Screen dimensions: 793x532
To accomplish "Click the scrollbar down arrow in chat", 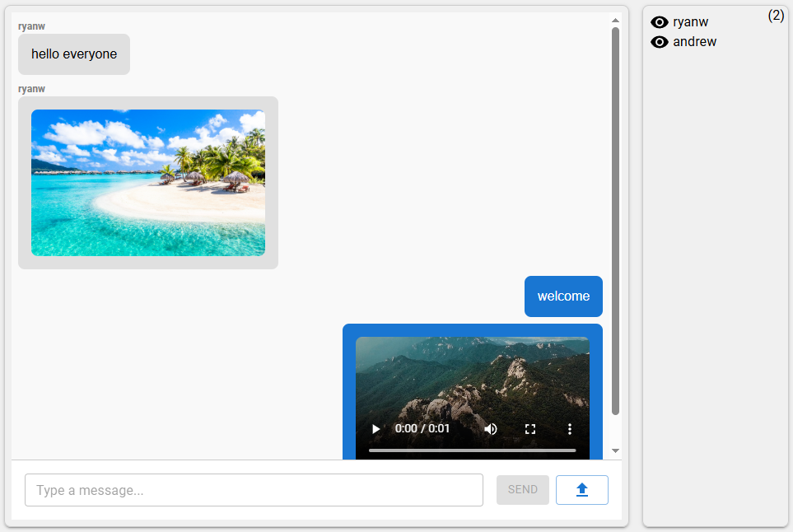I will [615, 450].
